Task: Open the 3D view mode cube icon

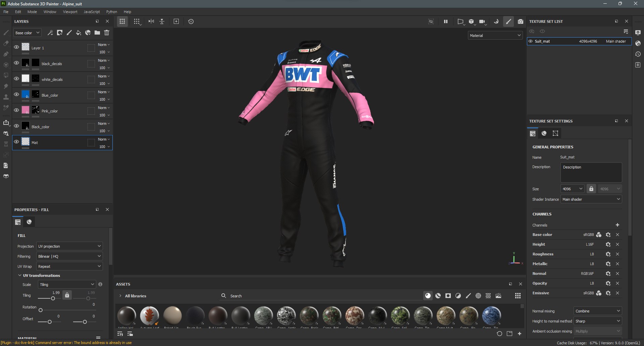Action: pos(472,21)
